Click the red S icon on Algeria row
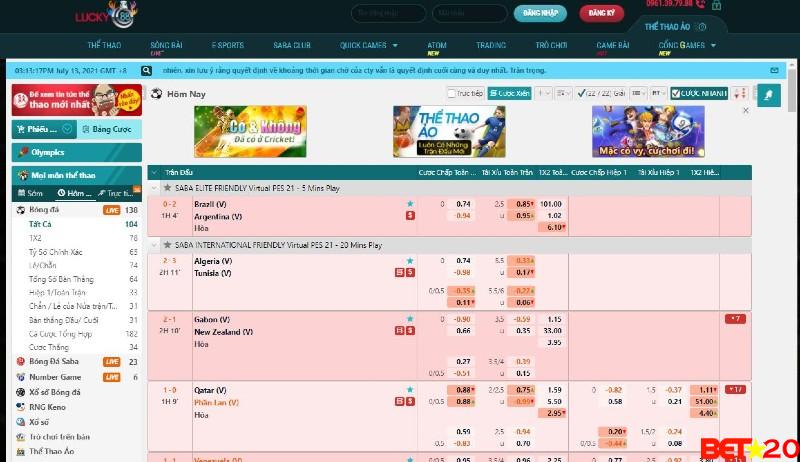 (x=409, y=272)
